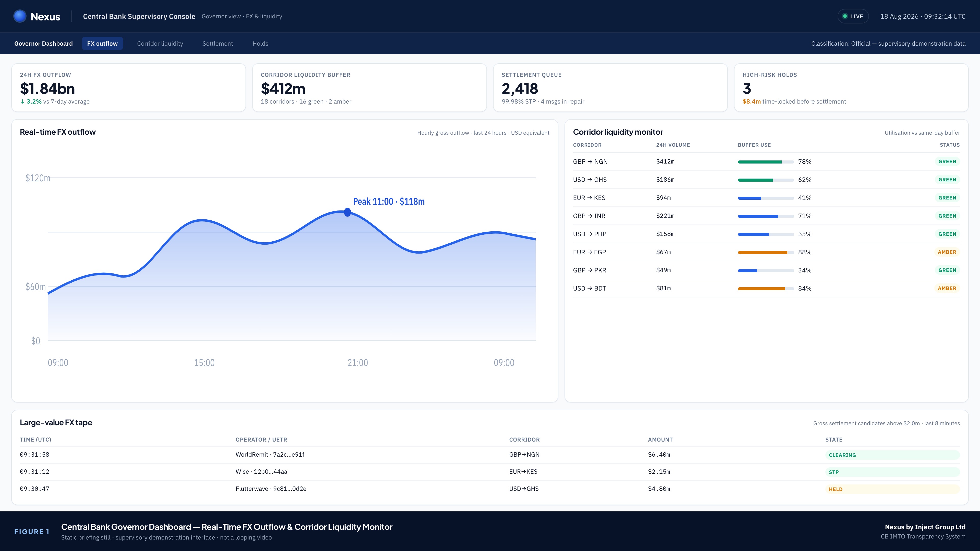Open the Governor Dashboard tab
Viewport: 980px width, 551px height.
(43, 43)
